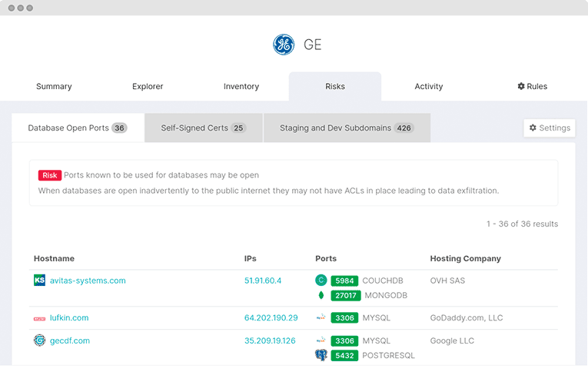This screenshot has width=588, height=372.
Task: Click the Ports column header
Action: coord(326,258)
